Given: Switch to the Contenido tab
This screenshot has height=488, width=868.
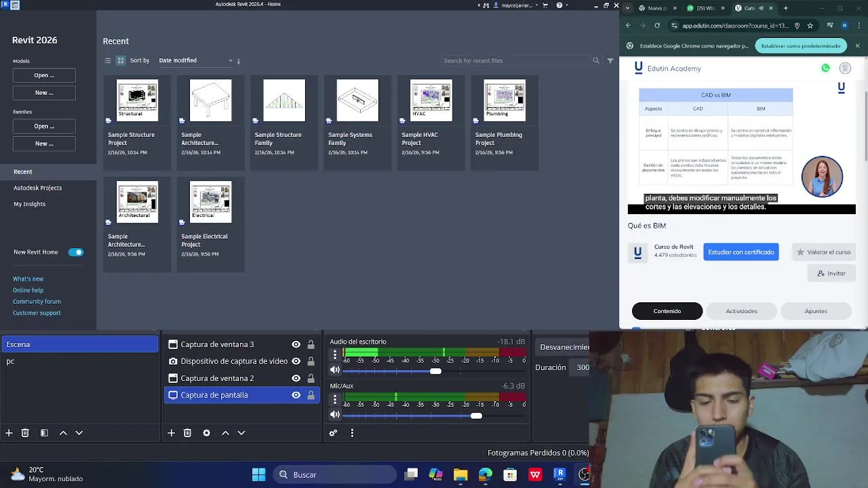Looking at the screenshot, I should coord(667,311).
